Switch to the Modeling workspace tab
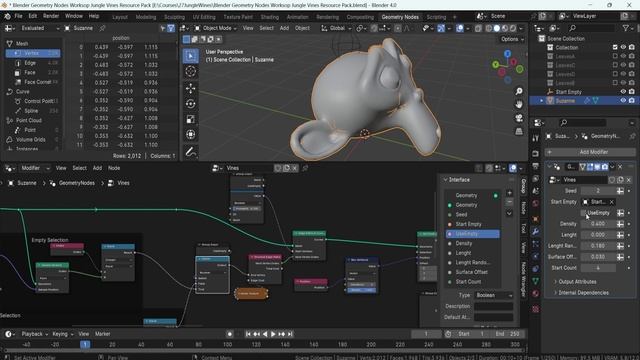 coord(146,17)
